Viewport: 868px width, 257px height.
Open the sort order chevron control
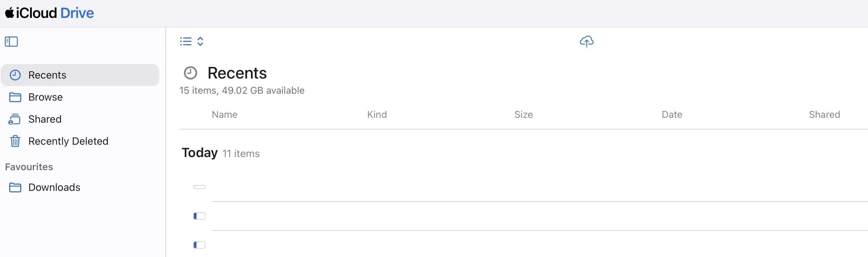coord(200,41)
